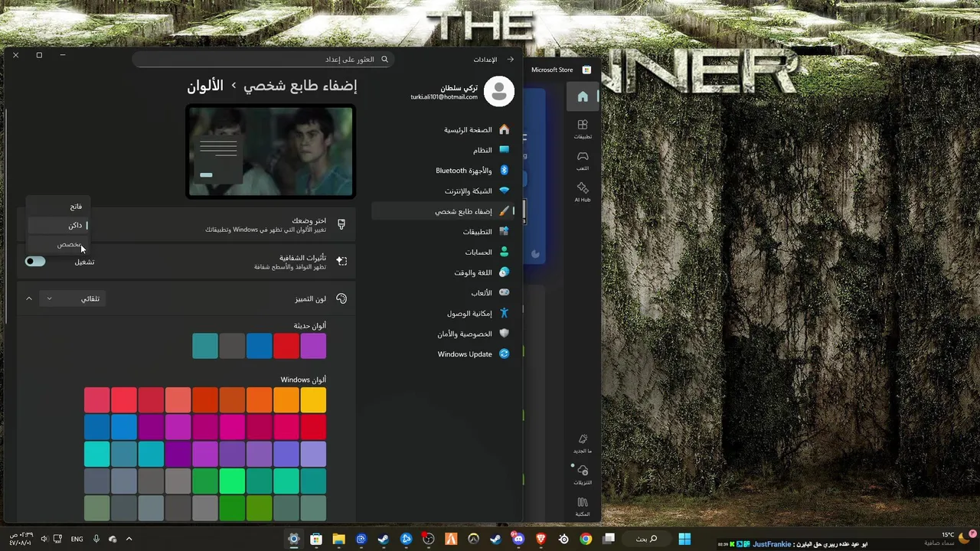This screenshot has width=980, height=551.
Task: Open Brave browser from taskbar
Action: point(541,539)
